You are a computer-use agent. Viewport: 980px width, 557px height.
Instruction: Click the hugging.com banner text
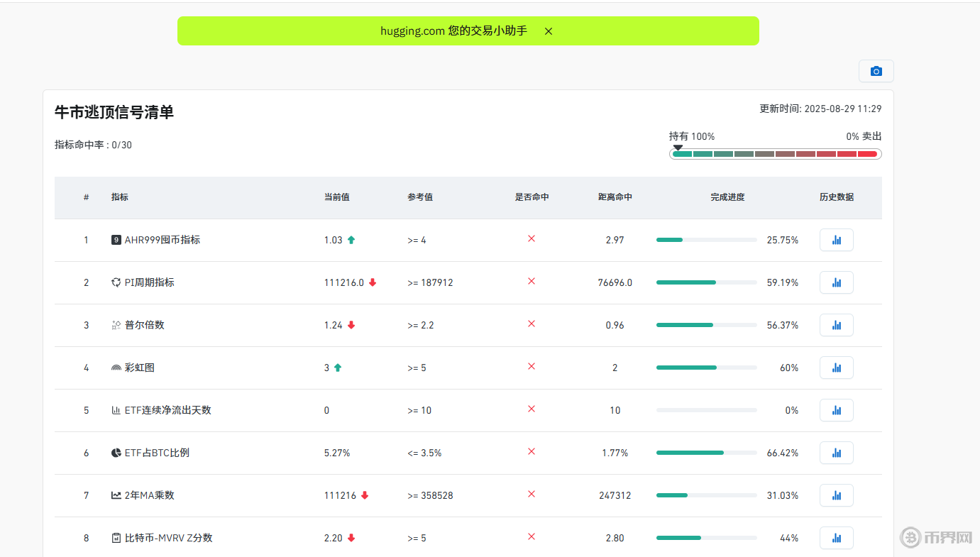pos(453,31)
